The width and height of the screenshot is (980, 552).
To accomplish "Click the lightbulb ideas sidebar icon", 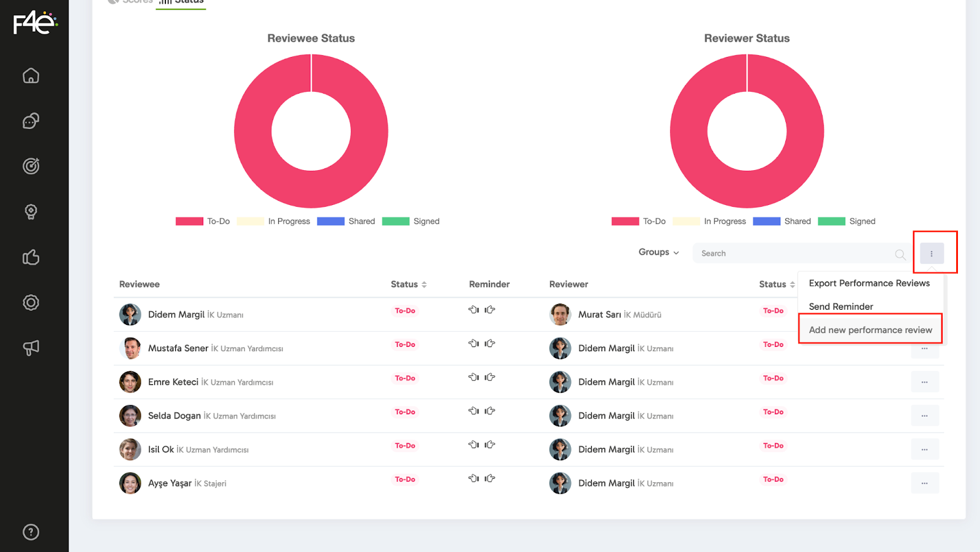I will pos(31,212).
